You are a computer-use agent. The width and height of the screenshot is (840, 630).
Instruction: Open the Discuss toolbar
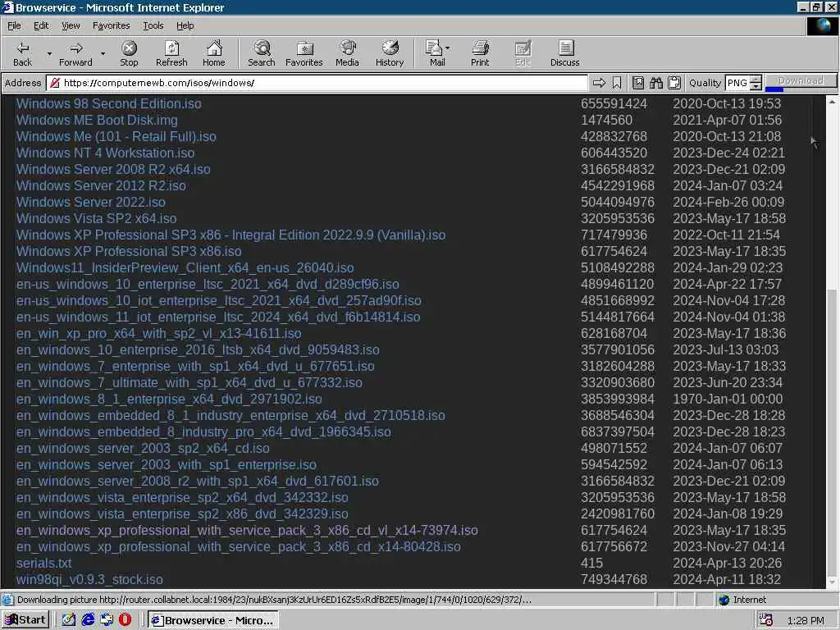pos(564,53)
